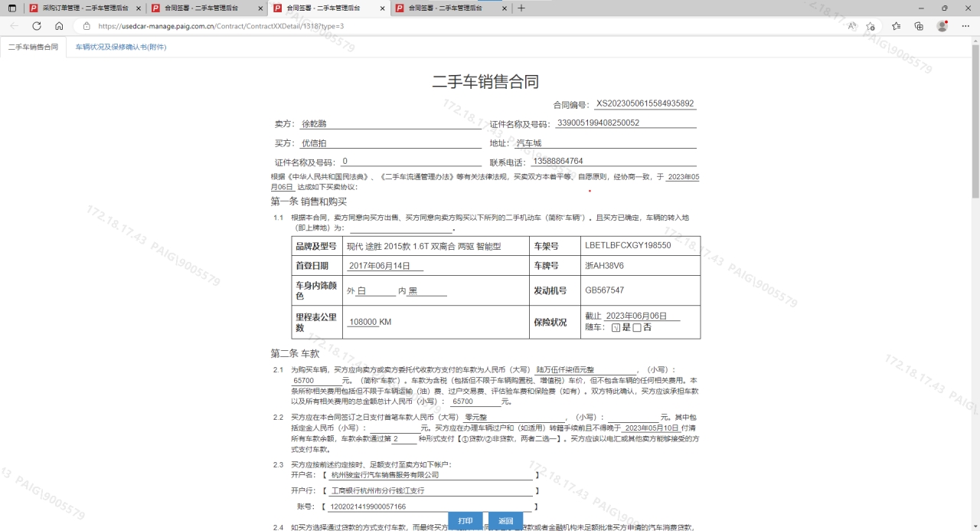The image size is (980, 531).
Task: Click the 打印 print button
Action: click(465, 521)
